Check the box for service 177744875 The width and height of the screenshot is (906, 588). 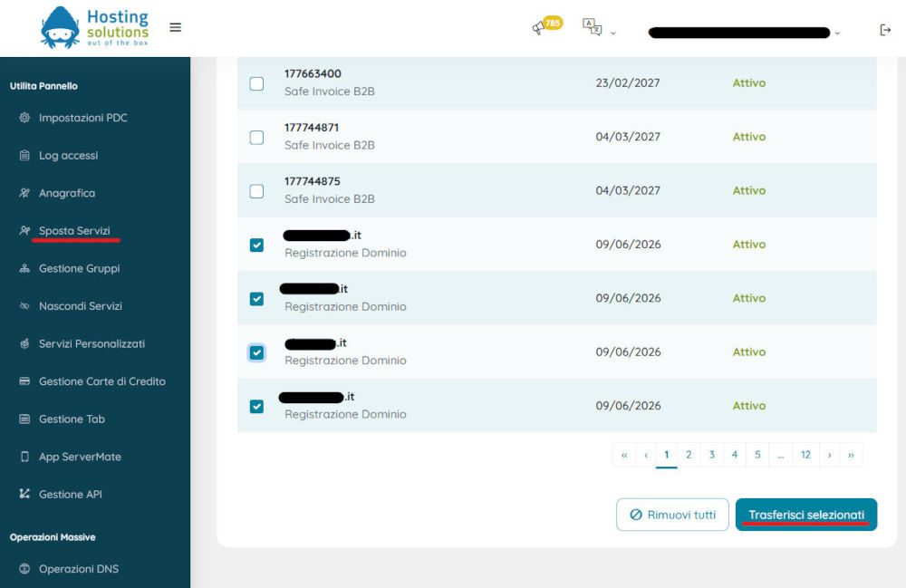click(256, 190)
